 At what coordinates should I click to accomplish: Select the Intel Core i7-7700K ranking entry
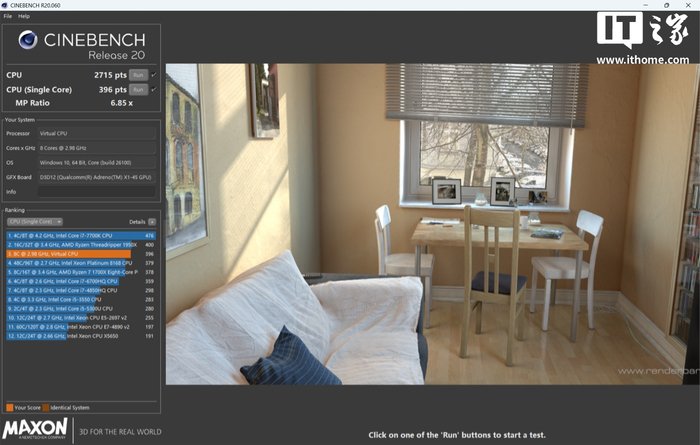[81, 235]
